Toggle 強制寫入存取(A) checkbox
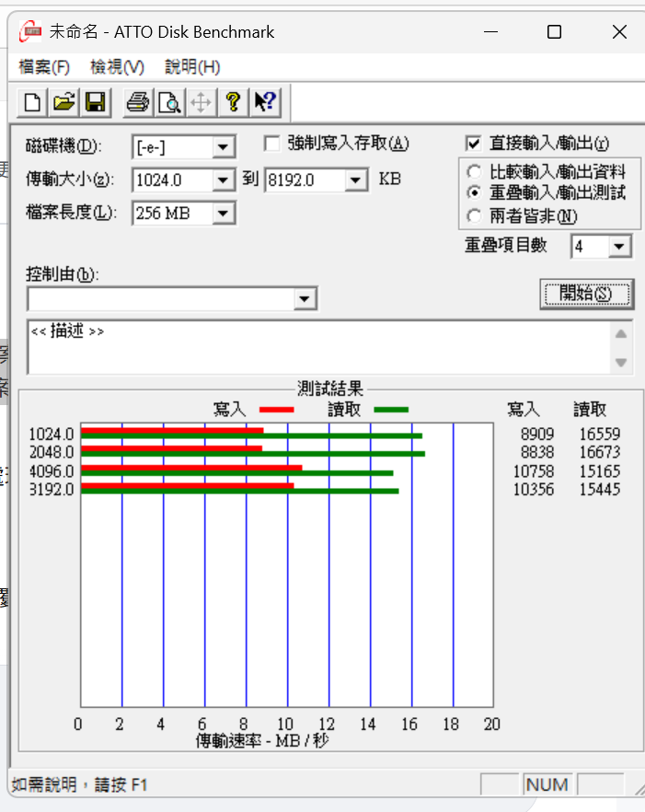 tap(271, 143)
